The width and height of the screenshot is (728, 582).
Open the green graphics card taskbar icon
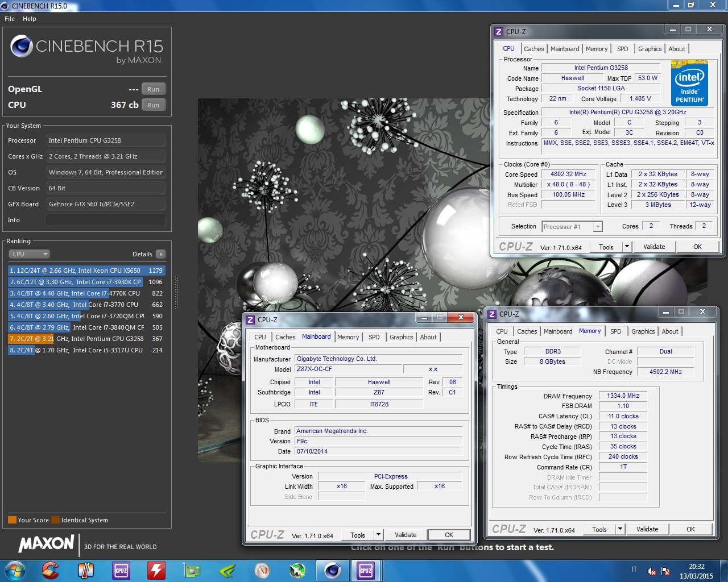pos(192,570)
